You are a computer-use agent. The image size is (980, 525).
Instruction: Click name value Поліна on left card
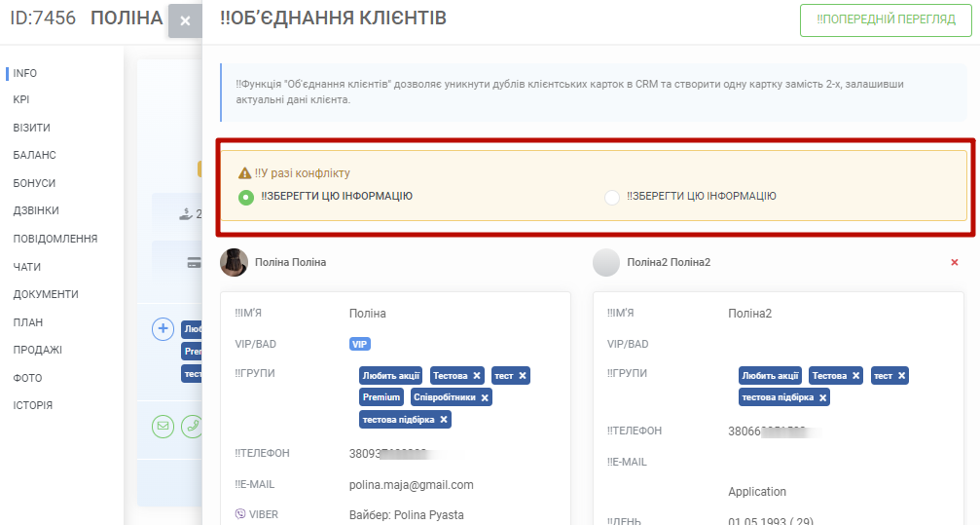(368, 314)
